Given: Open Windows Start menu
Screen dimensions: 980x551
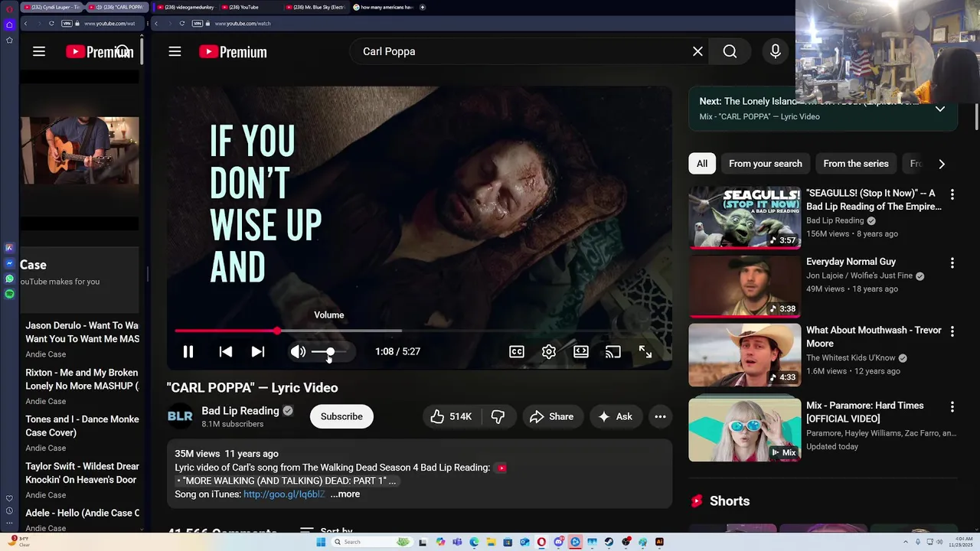Looking at the screenshot, I should 321,542.
